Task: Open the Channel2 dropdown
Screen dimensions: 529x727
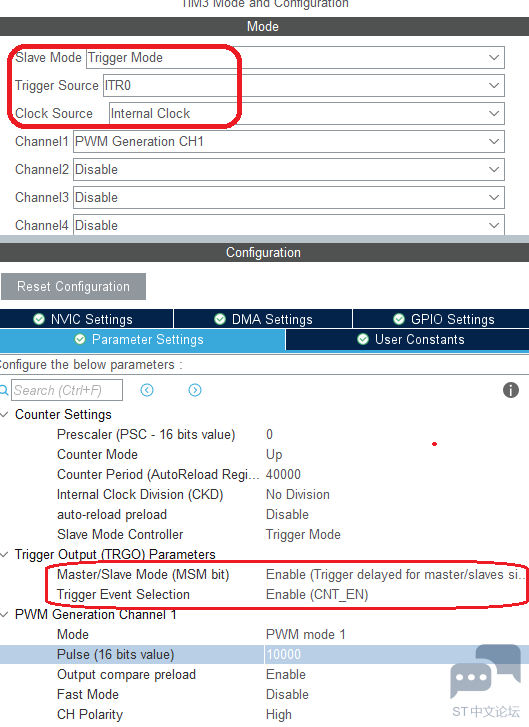Action: pyautogui.click(x=289, y=170)
